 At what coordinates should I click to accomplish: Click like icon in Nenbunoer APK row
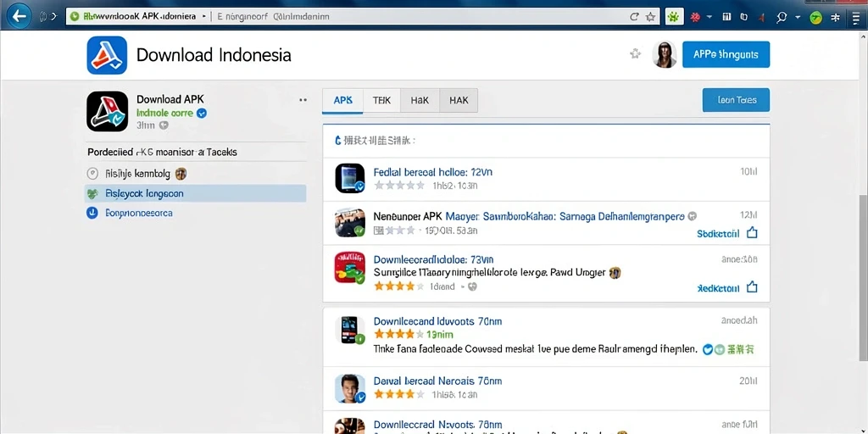click(x=752, y=233)
